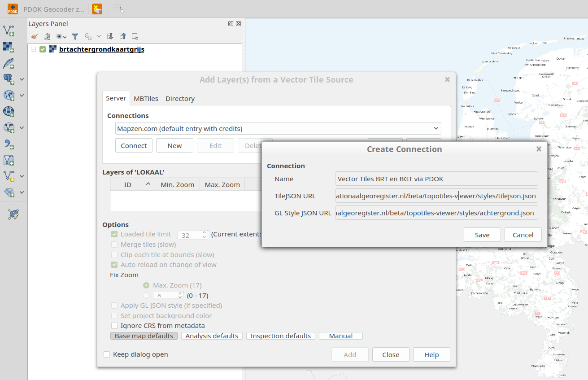Click the Manual options button

pos(341,336)
